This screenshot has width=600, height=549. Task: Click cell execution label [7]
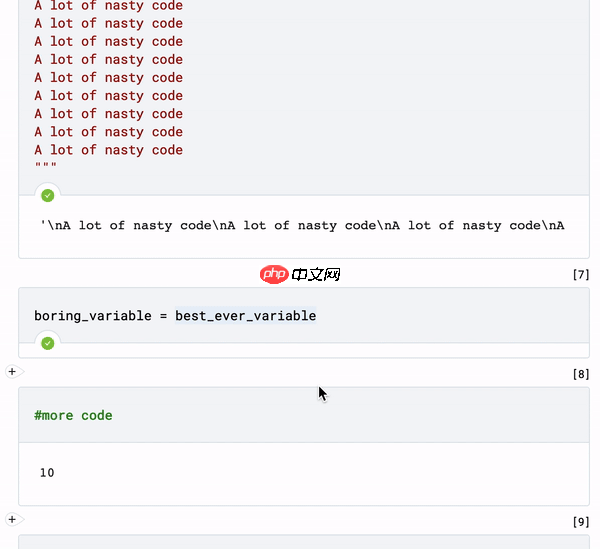click(x=581, y=274)
